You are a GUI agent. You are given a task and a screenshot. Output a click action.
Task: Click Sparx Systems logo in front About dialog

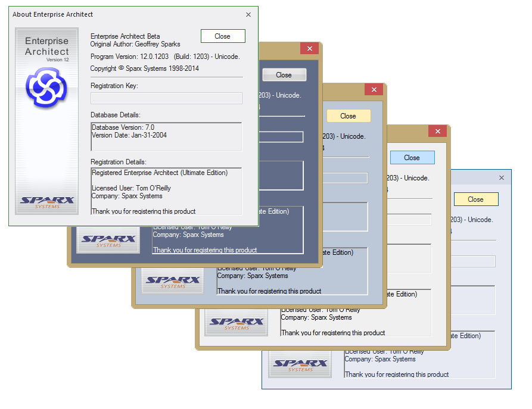coord(47,202)
